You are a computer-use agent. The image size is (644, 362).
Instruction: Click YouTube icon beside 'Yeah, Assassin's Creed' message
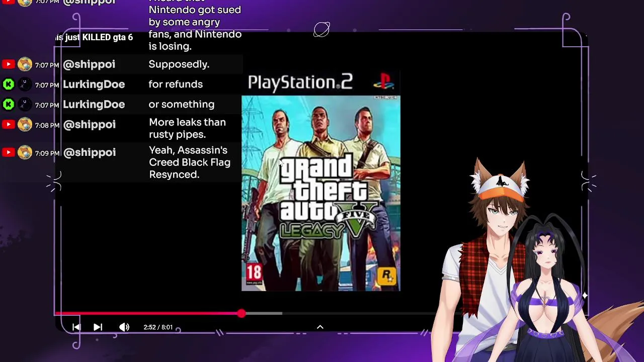coord(8,152)
